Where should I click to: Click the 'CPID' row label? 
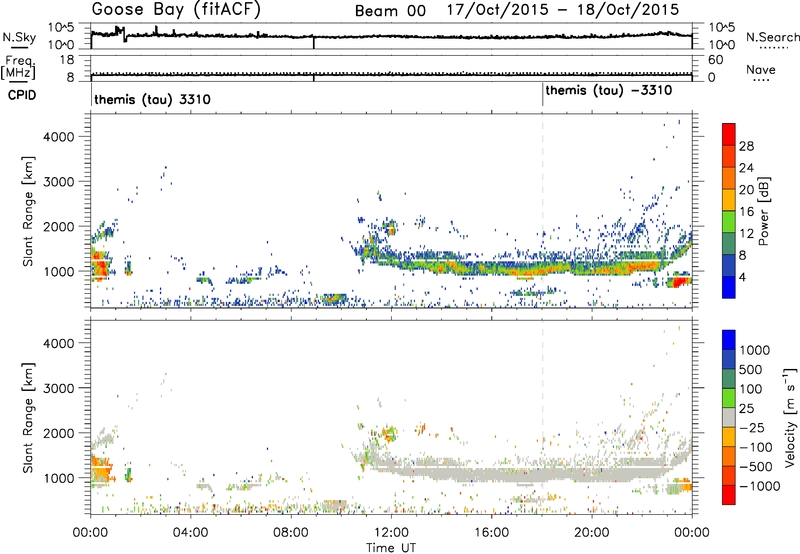22,95
